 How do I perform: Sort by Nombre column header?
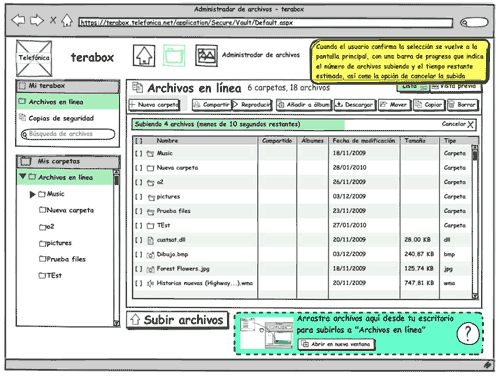167,141
